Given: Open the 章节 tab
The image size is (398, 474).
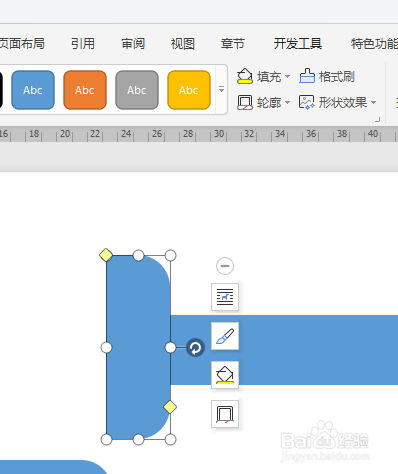Looking at the screenshot, I should pos(233,44).
